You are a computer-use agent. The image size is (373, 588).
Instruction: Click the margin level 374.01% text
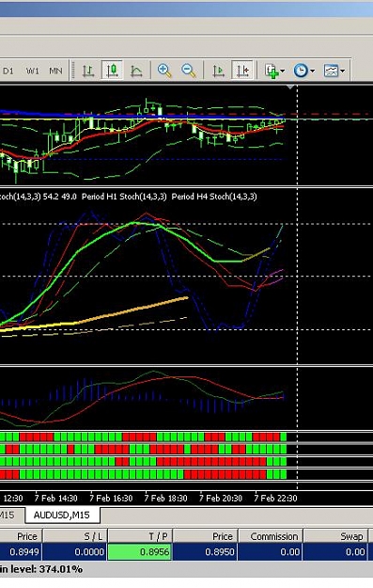[x=41, y=569]
